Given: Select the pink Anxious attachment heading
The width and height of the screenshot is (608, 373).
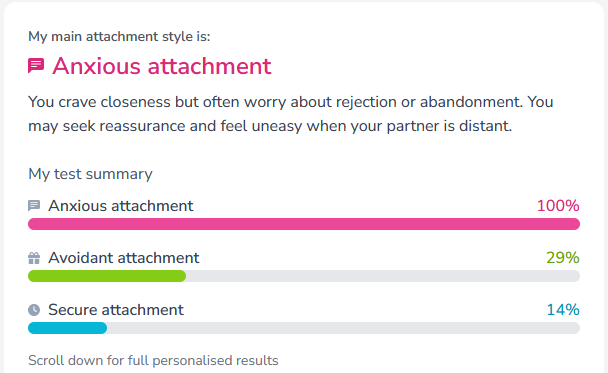Looking at the screenshot, I should click(x=162, y=66).
